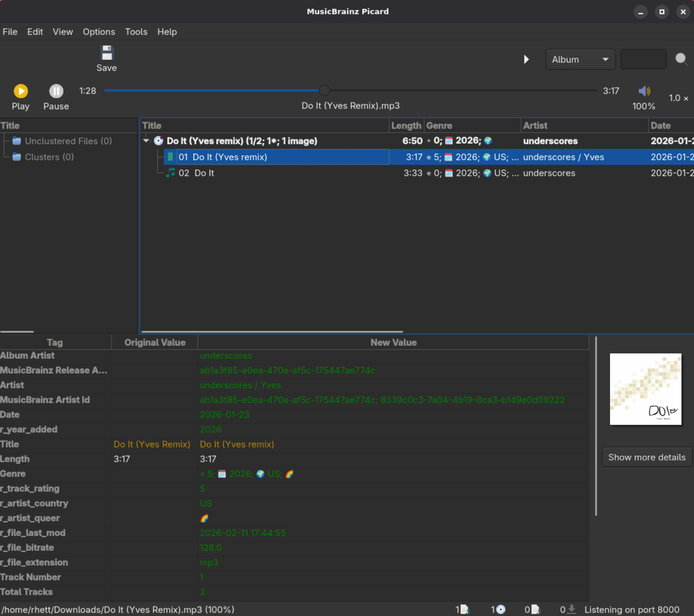Click the Save floppy disk icon

[107, 53]
